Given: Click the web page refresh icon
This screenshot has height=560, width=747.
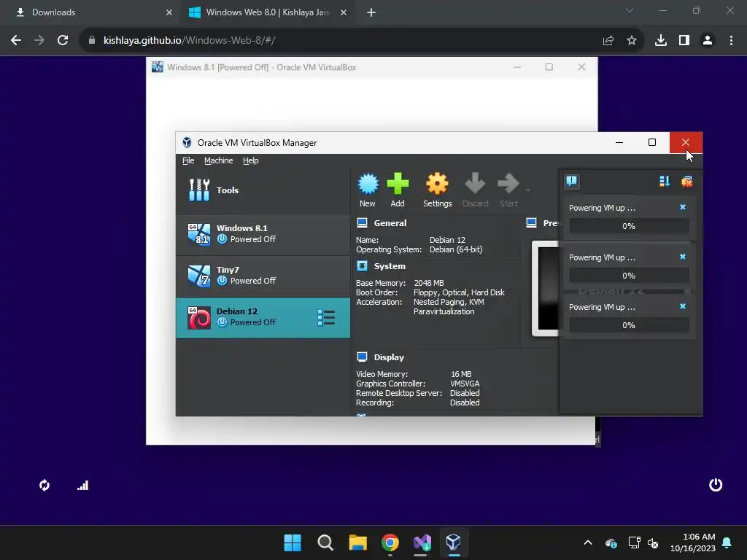Looking at the screenshot, I should [44, 485].
